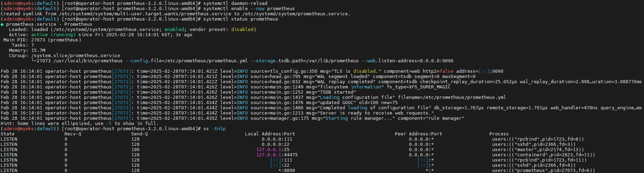This screenshot has width=644, height=173.
Task: Click the 'Tasks: 7' line
Action: coord(23,45)
